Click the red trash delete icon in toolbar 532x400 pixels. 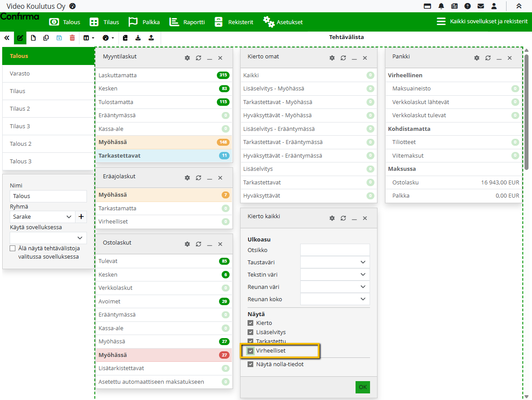pyautogui.click(x=72, y=38)
